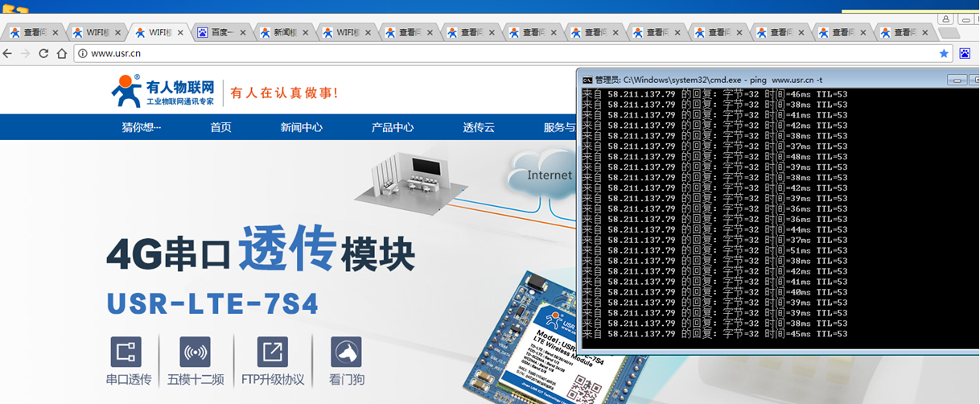Click the 有人物联网 site logo
This screenshot has width=980, height=404.
coord(164,91)
